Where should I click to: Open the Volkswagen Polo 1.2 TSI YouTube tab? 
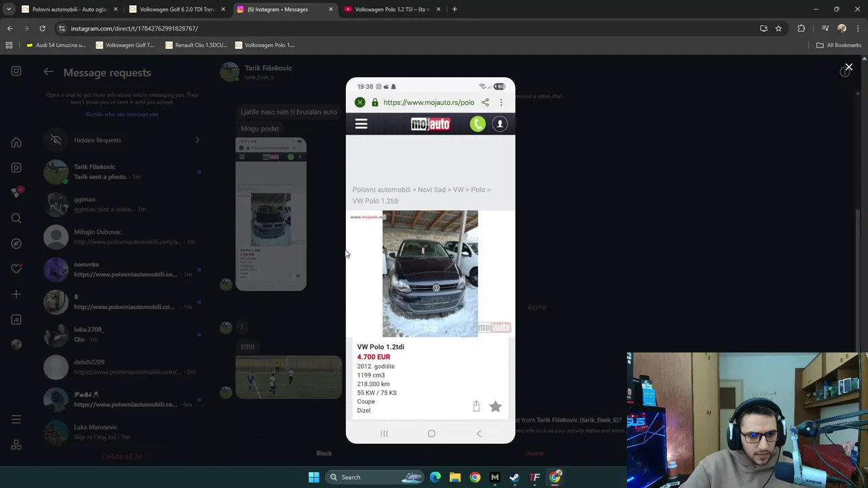(393, 9)
